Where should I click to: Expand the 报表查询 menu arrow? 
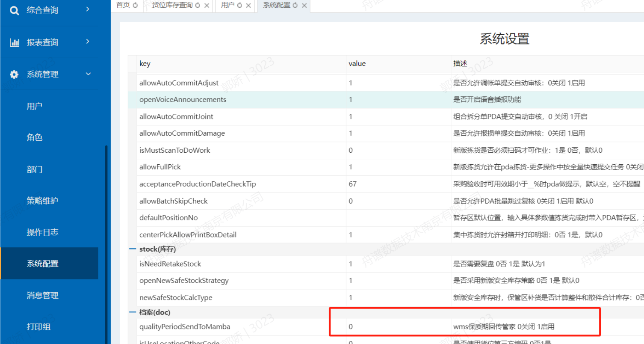coord(88,42)
